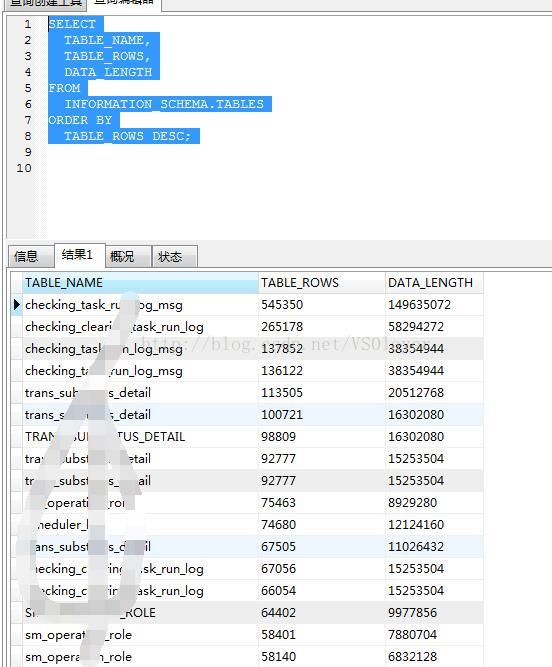Select the 58140 cell
The height and width of the screenshot is (667, 552).
pos(321,657)
